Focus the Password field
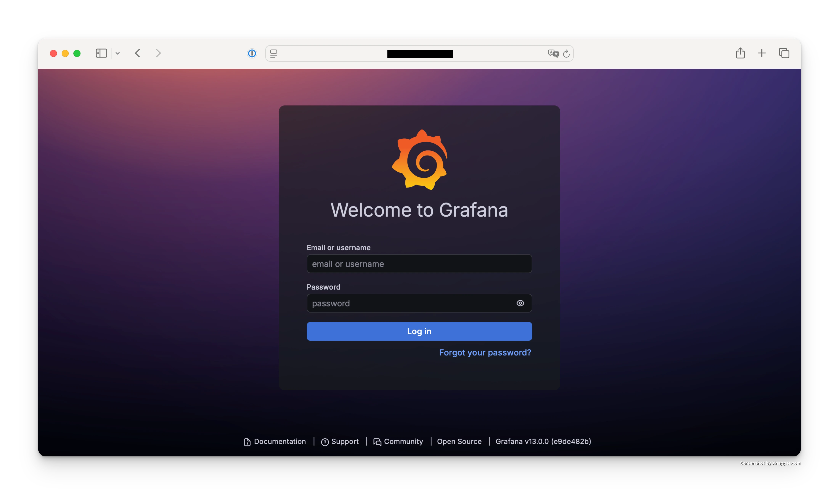839x504 pixels. pyautogui.click(x=419, y=303)
